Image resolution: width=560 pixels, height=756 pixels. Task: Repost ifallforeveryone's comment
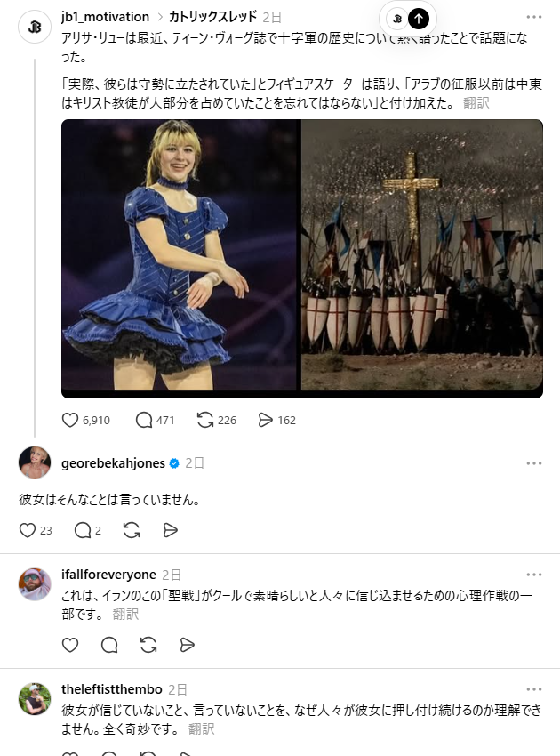coord(148,645)
